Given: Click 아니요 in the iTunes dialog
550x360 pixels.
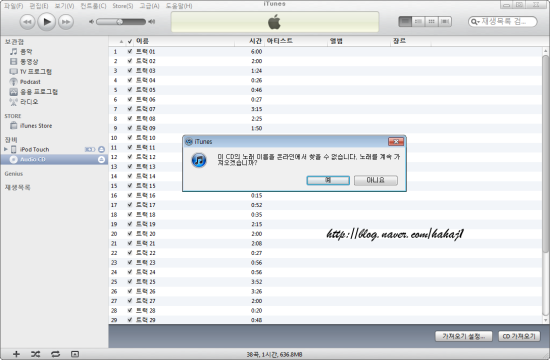Looking at the screenshot, I should click(x=376, y=180).
